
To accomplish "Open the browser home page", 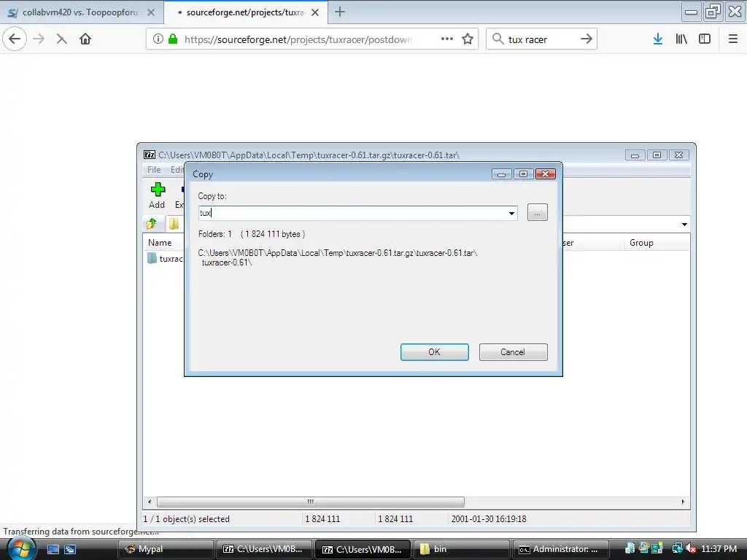I will pos(85,39).
